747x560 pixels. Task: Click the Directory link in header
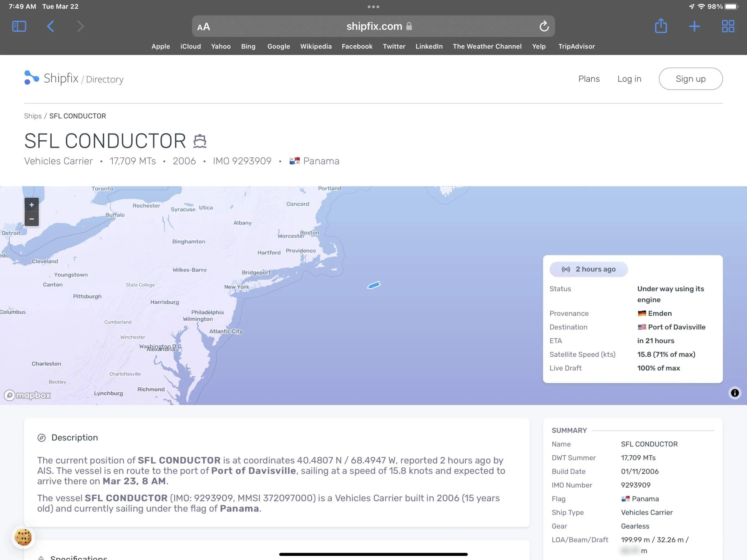(105, 80)
